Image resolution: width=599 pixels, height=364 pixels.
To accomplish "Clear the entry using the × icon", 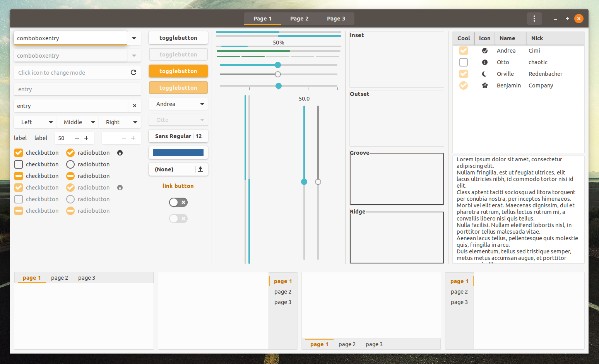I will [x=135, y=106].
